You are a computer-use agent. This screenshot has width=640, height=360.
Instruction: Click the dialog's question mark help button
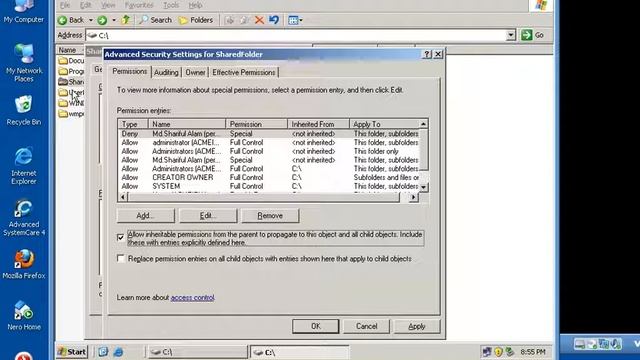coord(427,54)
